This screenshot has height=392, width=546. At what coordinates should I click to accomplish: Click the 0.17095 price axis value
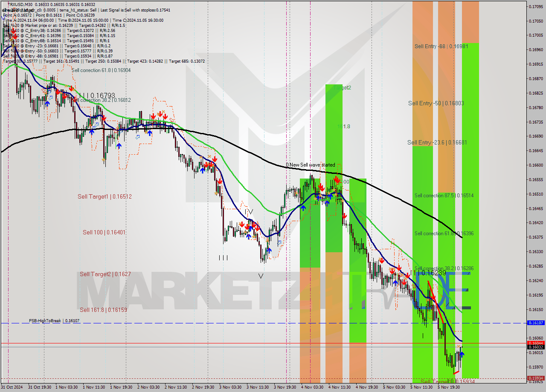click(x=535, y=6)
